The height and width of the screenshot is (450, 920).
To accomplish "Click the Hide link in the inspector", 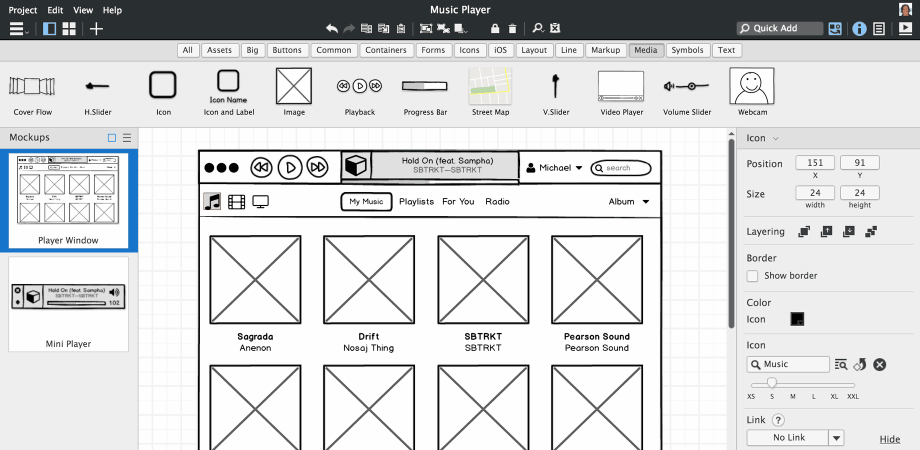I will click(x=889, y=439).
